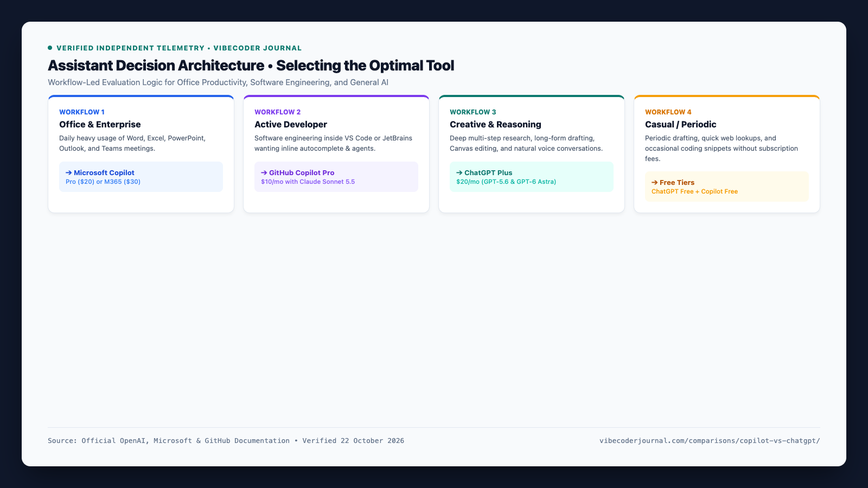The height and width of the screenshot is (488, 868).
Task: Click '$20/mo (GPT-5.6 & GPT-6 Astra)' text
Action: (506, 182)
